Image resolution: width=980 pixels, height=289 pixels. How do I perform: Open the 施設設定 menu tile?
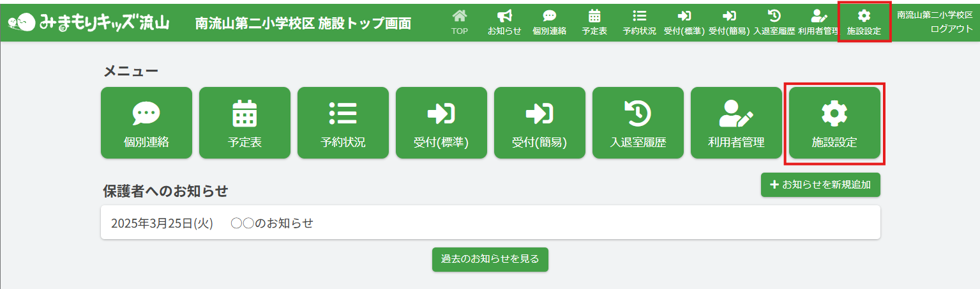pos(834,123)
